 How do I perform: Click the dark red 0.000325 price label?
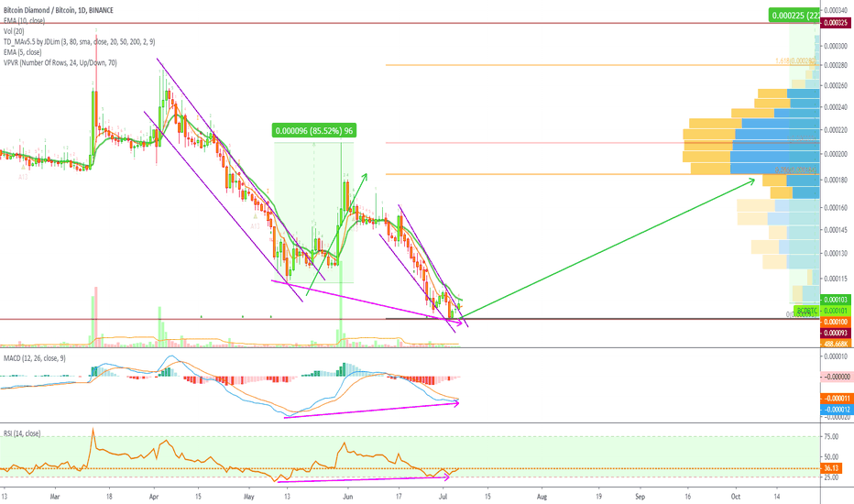(x=836, y=23)
